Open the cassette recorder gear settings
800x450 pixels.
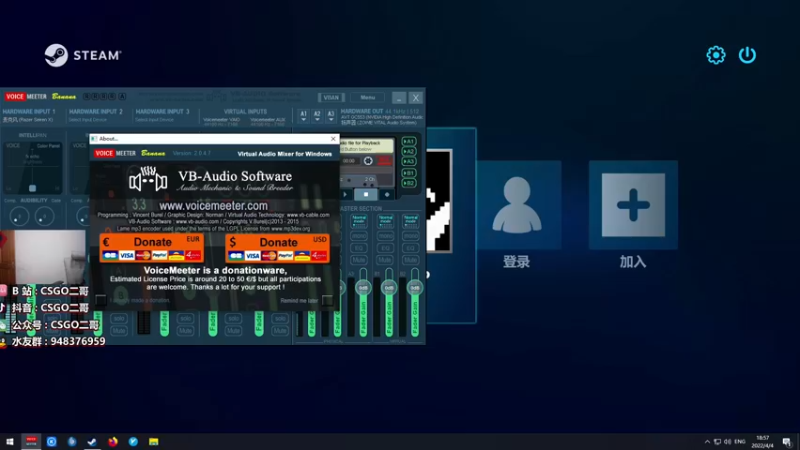[x=368, y=161]
